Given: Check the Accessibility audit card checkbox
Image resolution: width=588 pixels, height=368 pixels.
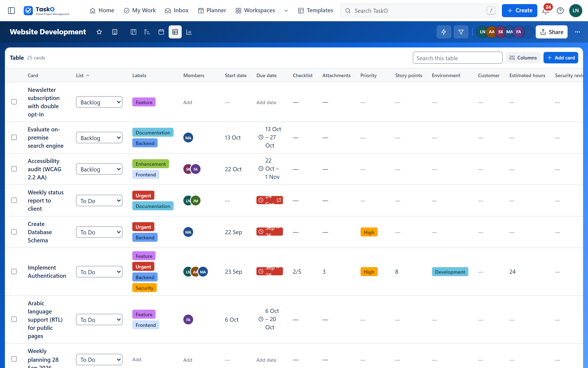Looking at the screenshot, I should click(14, 169).
